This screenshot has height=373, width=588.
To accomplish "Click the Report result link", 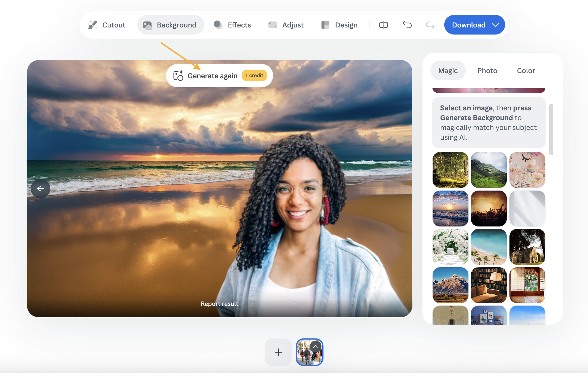I will pyautogui.click(x=220, y=304).
